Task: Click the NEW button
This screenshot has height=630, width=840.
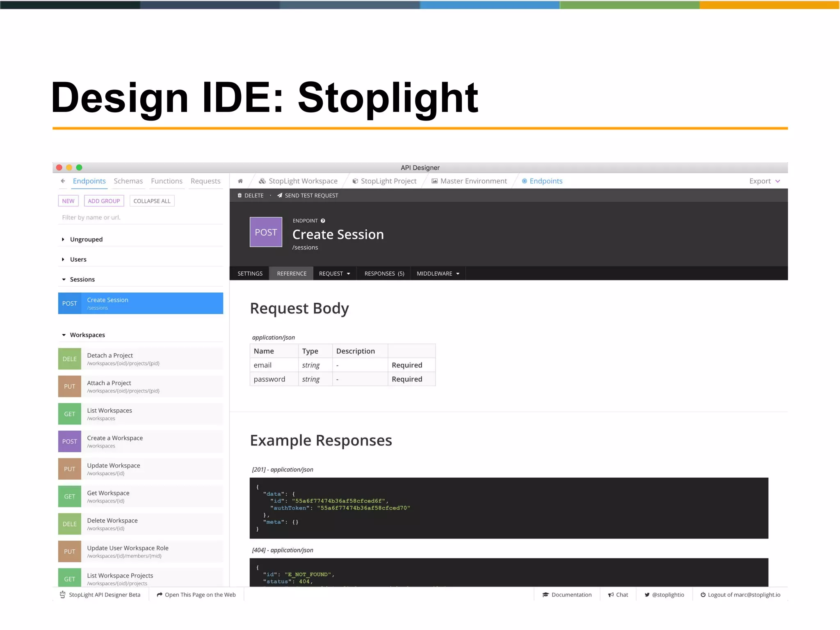Action: [68, 201]
